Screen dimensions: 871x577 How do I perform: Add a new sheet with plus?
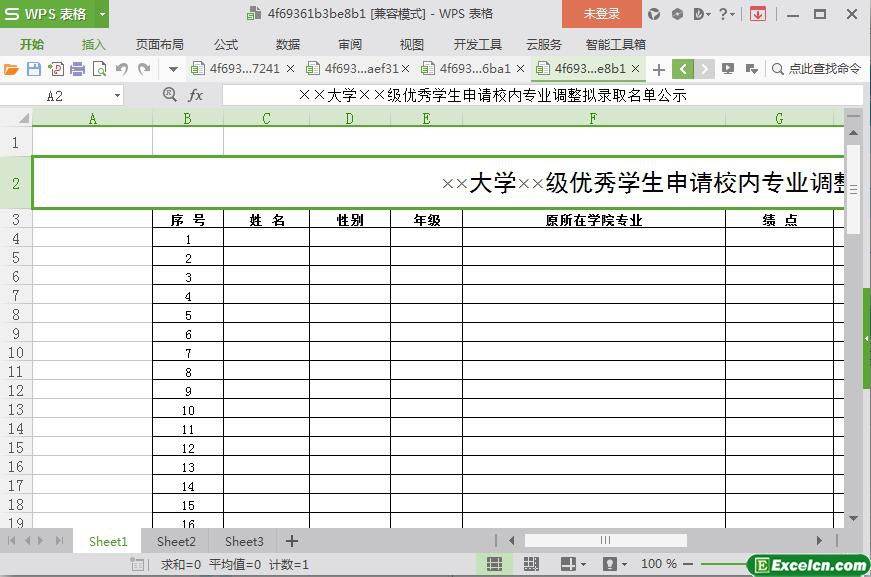292,541
